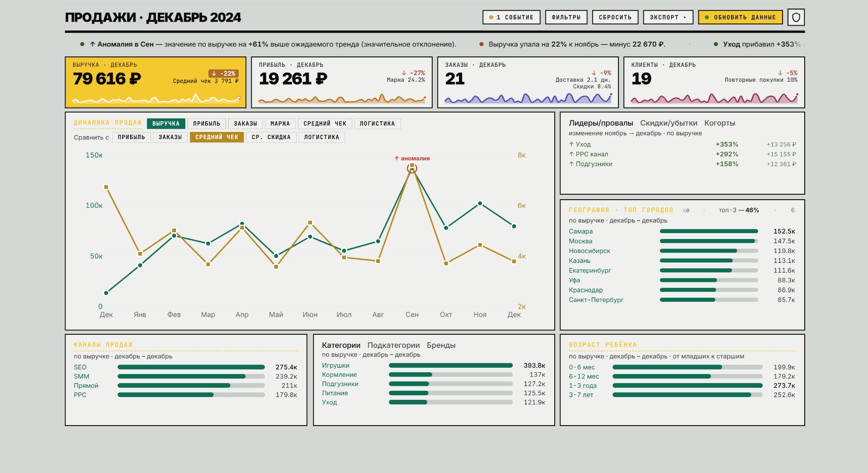
Task: Select the Прибыль KPI card
Action: click(x=342, y=82)
